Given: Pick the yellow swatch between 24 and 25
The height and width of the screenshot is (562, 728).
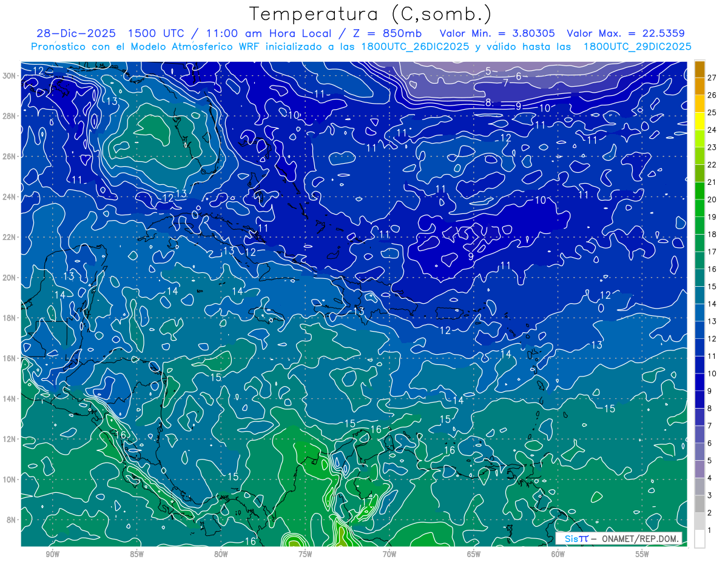Looking at the screenshot, I should click(699, 121).
